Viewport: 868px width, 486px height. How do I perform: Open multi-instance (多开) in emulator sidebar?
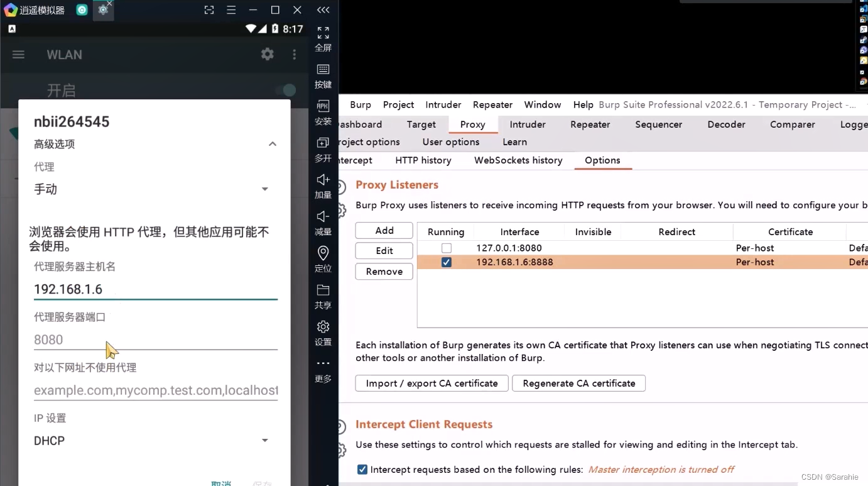tap(323, 150)
